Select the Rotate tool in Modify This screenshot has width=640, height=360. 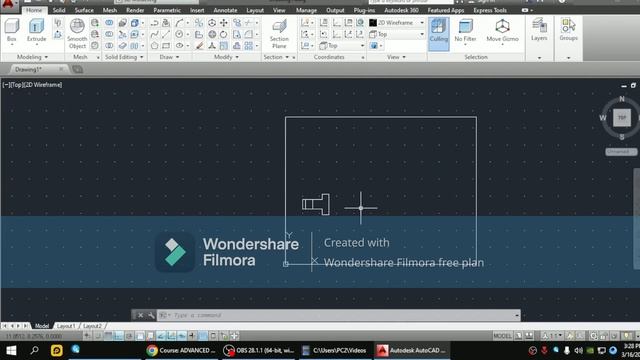coord(224,34)
